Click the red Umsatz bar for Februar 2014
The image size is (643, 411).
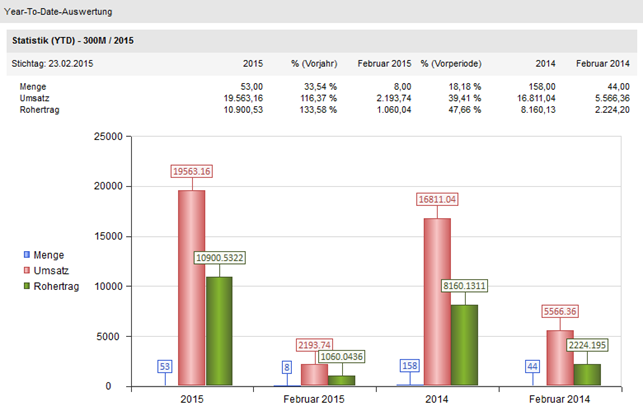pyautogui.click(x=560, y=358)
